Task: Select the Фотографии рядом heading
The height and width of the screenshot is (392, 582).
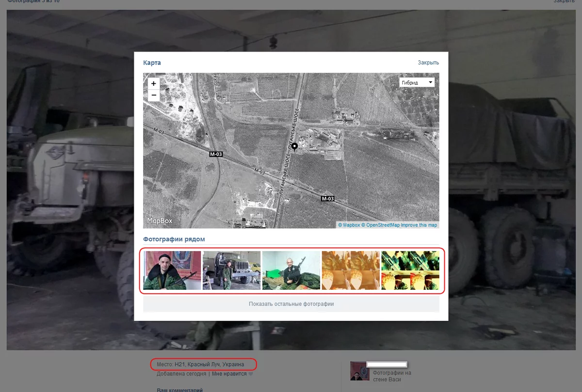Action: tap(174, 239)
